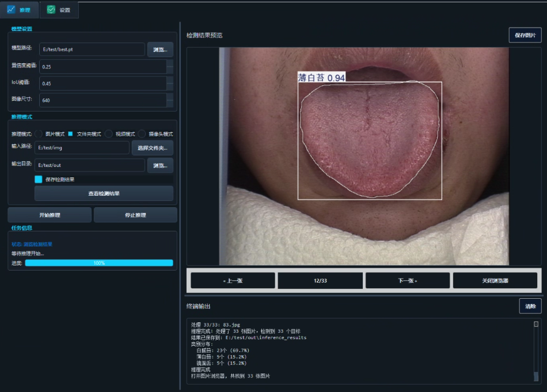Decrease the IoU阈值 value with down arrow
547x392 pixels.
[170, 86]
